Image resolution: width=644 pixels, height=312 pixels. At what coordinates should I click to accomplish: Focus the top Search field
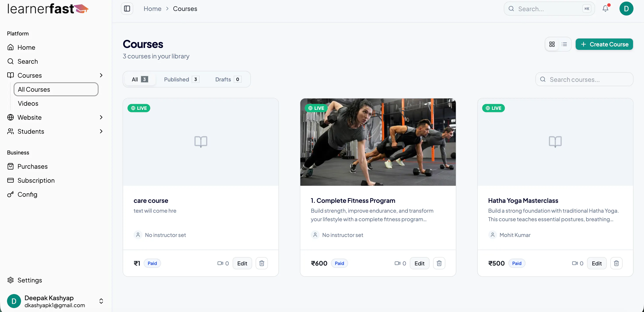pos(549,9)
